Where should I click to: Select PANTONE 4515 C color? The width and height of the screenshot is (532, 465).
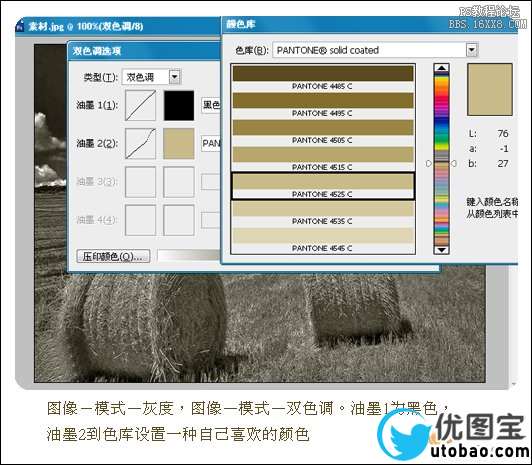[x=323, y=159]
